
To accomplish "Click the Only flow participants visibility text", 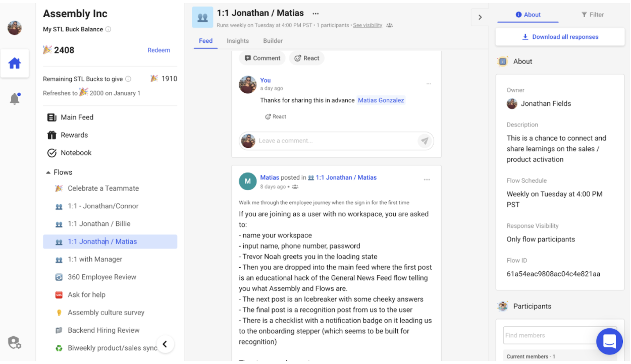I will pyautogui.click(x=541, y=239).
